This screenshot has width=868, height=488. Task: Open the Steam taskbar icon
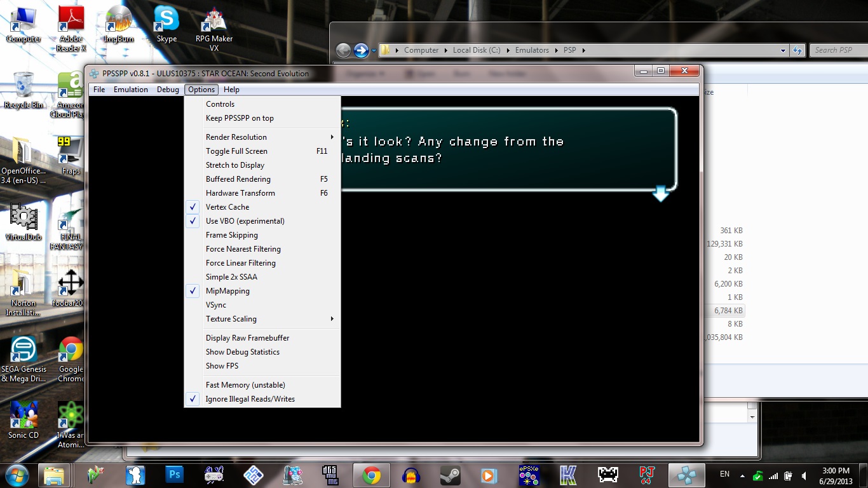pos(450,475)
